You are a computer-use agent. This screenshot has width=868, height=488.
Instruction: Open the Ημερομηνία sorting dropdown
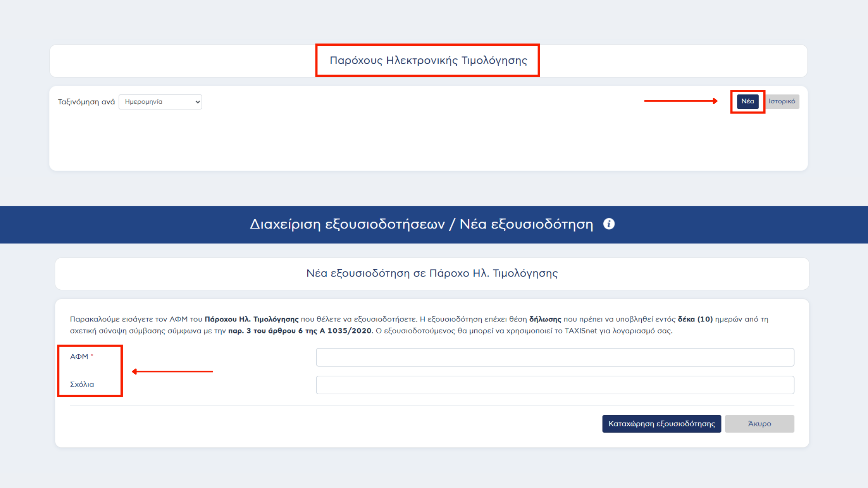pos(160,102)
